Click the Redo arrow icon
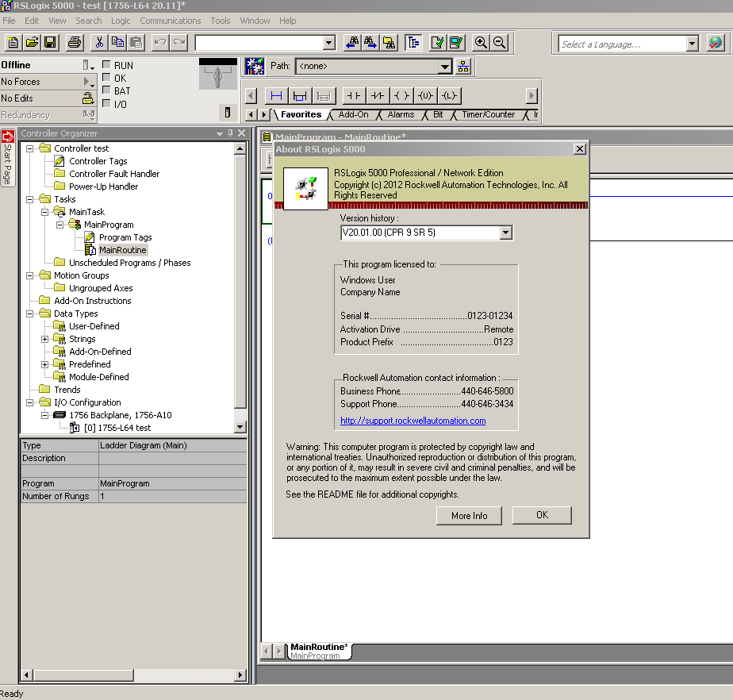Image resolution: width=733 pixels, height=700 pixels. pos(179,43)
